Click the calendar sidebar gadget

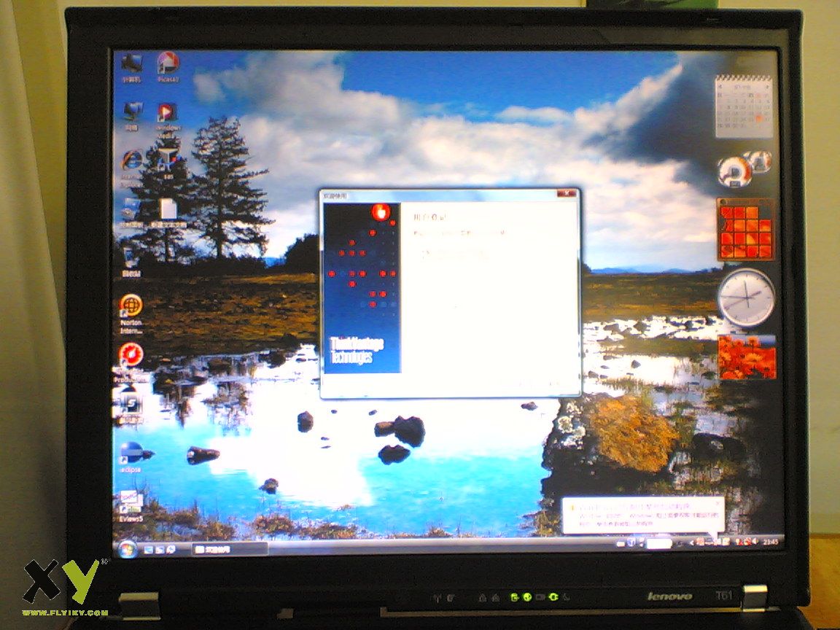coord(744,106)
